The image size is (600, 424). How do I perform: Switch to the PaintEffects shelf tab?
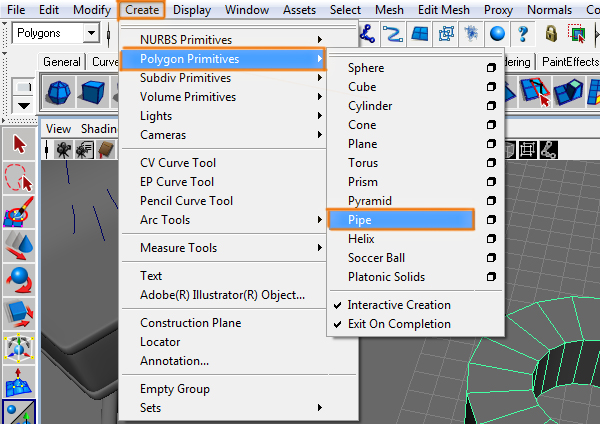[x=567, y=62]
